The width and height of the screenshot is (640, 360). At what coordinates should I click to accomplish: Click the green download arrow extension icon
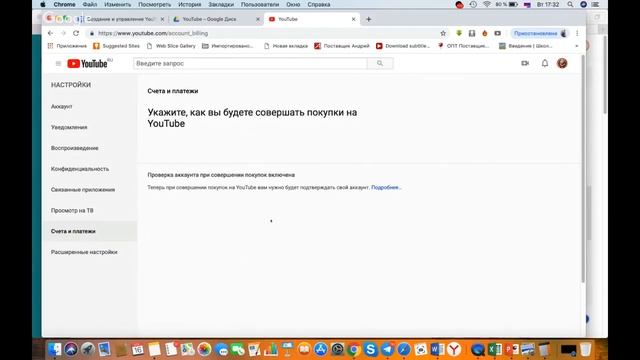point(459,33)
